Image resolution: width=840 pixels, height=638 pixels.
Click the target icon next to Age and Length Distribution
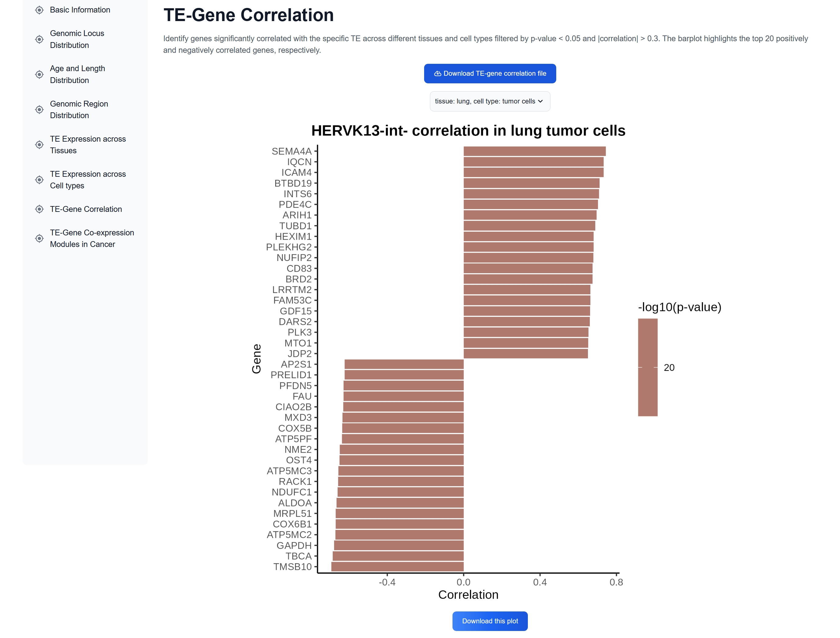pos(39,74)
